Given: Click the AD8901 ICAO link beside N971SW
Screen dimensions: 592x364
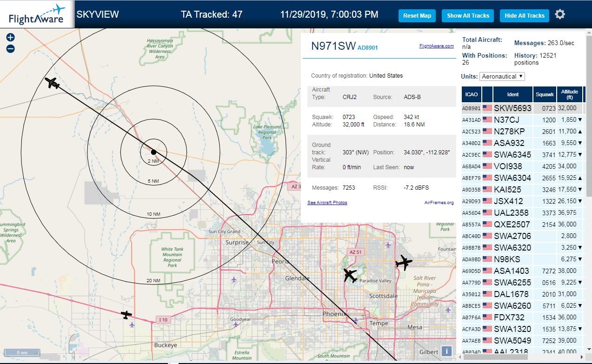Looking at the screenshot, I should [368, 47].
